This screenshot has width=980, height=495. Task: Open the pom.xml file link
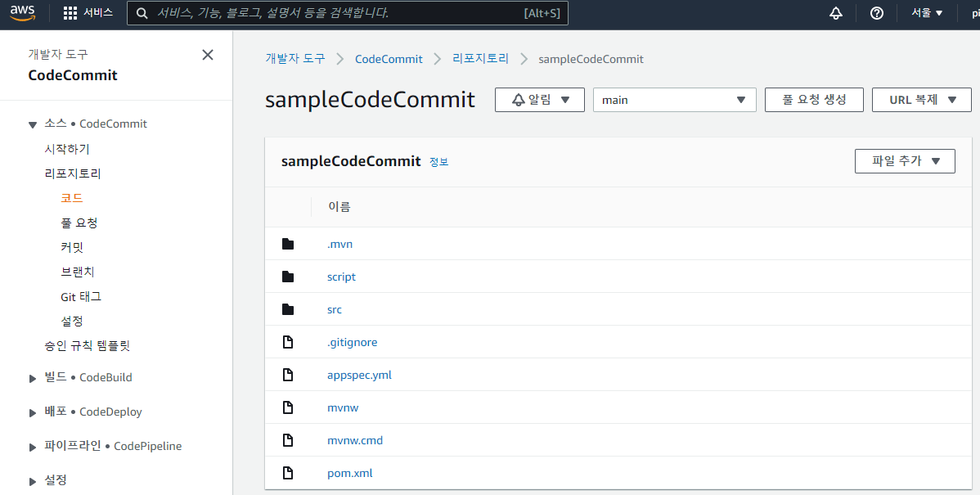click(x=349, y=473)
